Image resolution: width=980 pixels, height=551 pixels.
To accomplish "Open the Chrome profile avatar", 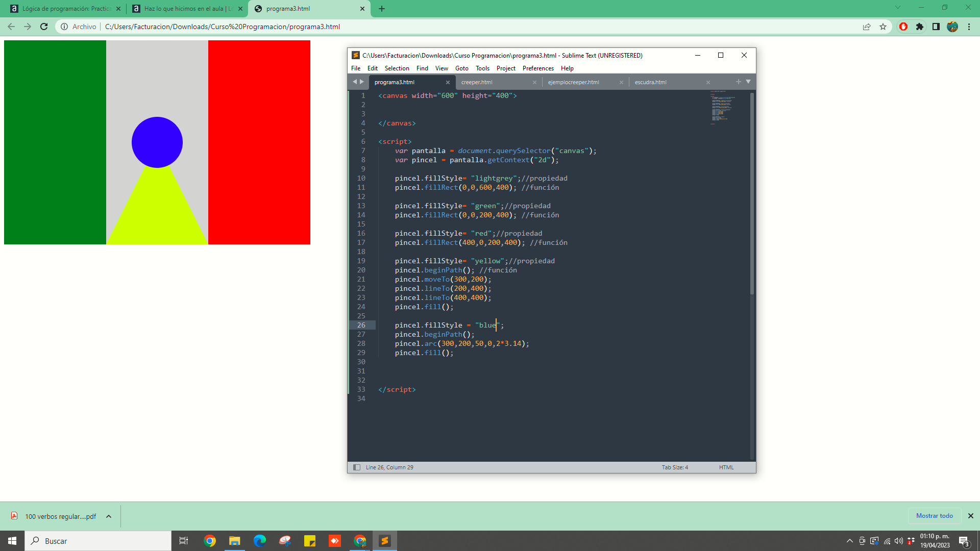I will click(x=952, y=27).
